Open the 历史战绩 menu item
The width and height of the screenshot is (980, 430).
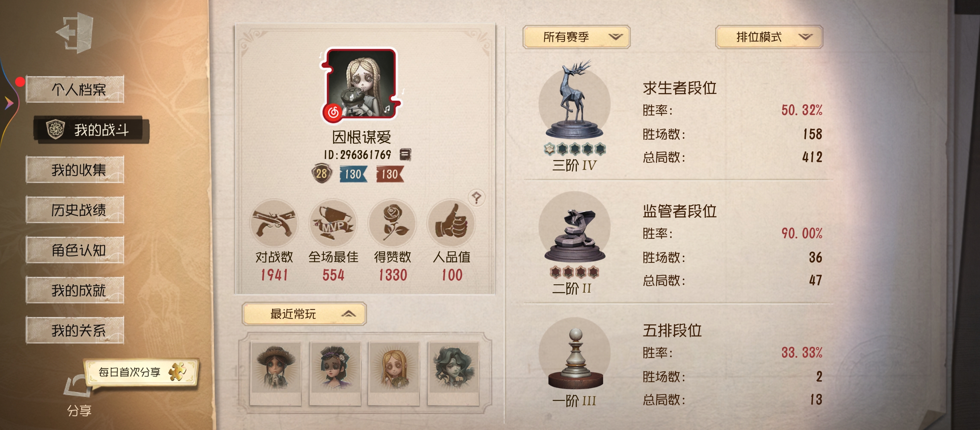pyautogui.click(x=75, y=210)
